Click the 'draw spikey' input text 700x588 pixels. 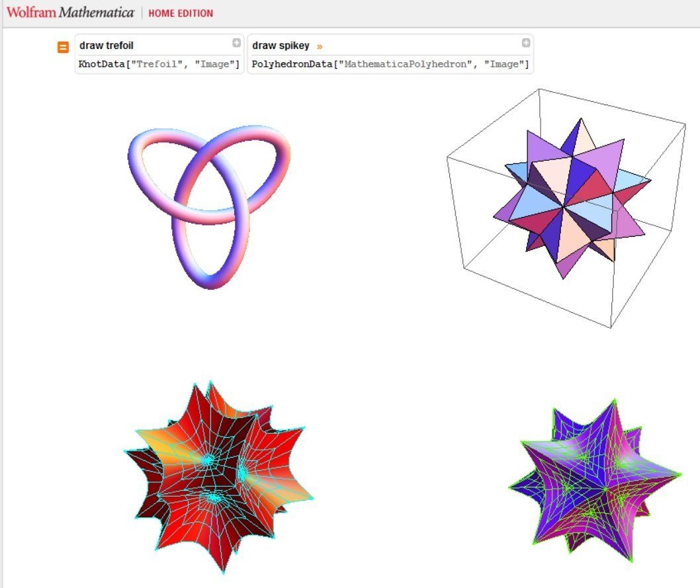281,46
